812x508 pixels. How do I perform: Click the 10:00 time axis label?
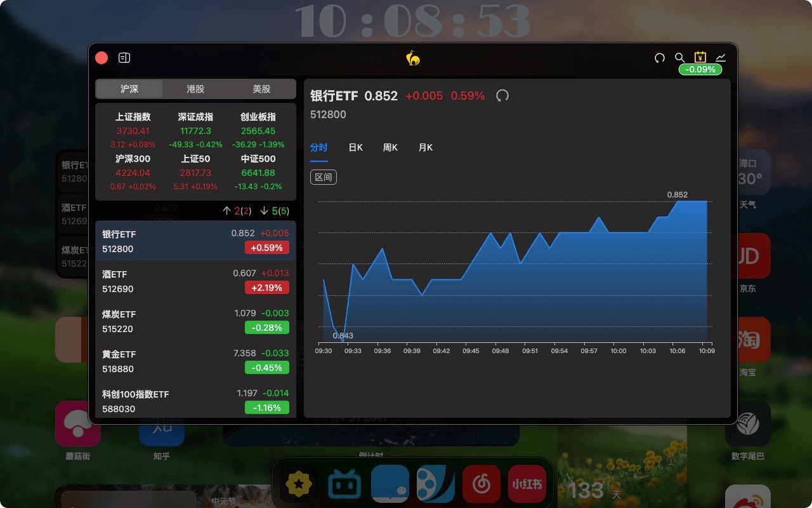[618, 351]
